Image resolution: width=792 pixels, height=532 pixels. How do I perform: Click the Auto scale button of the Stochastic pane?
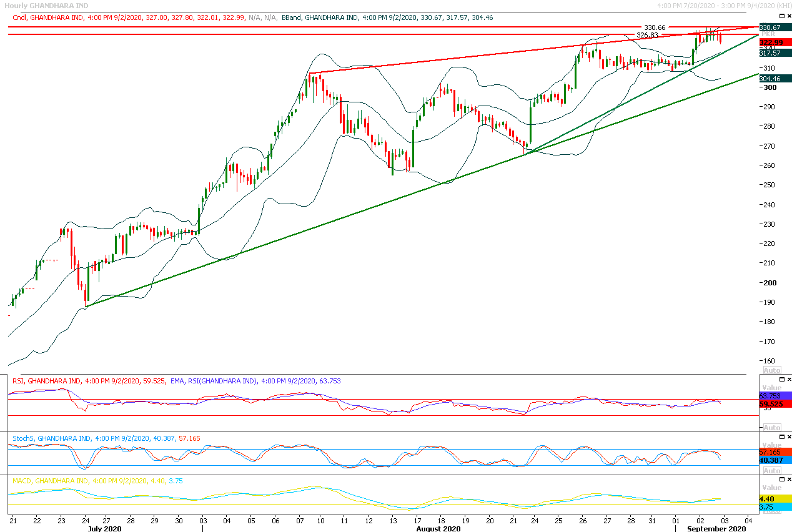tap(772, 471)
